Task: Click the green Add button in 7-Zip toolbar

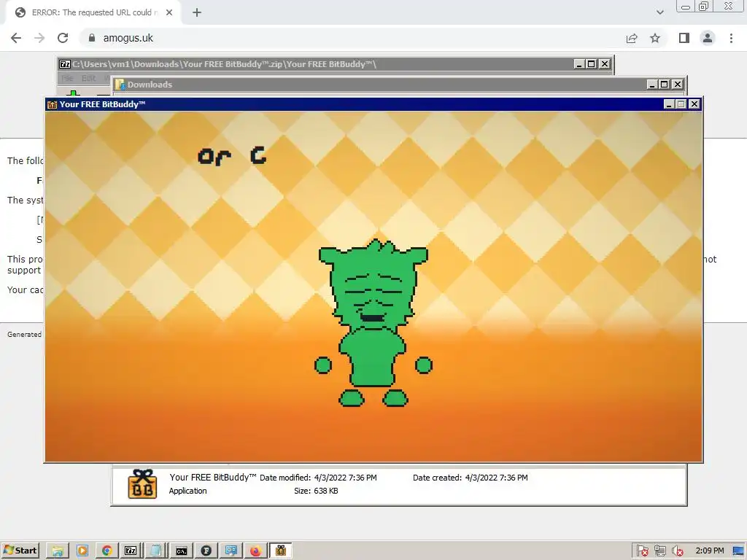Action: pos(73,93)
